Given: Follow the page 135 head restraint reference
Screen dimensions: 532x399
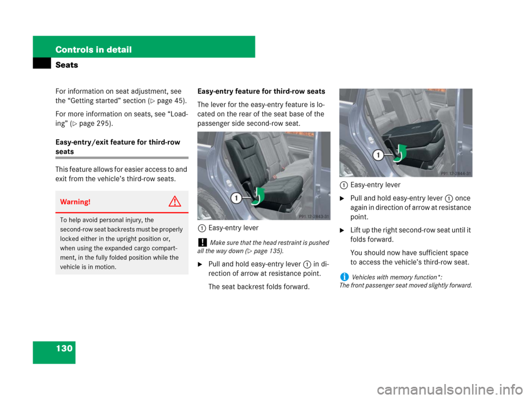Looking at the screenshot, I should click(265, 251).
